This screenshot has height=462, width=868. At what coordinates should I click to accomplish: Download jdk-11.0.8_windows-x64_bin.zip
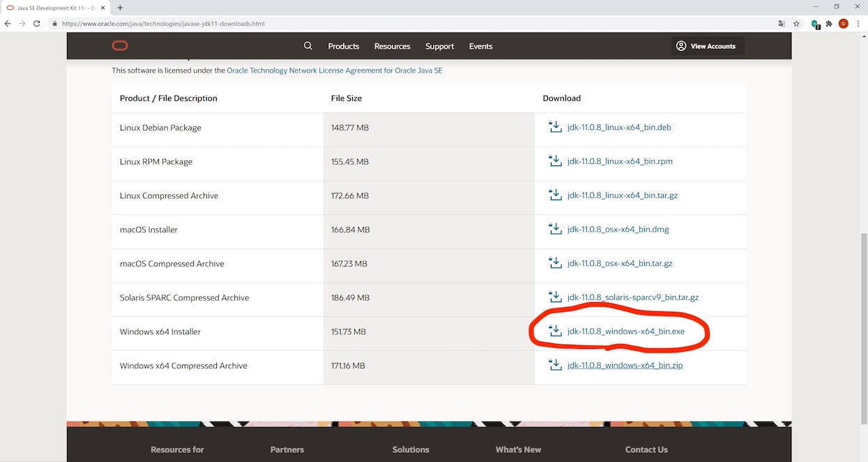625,365
